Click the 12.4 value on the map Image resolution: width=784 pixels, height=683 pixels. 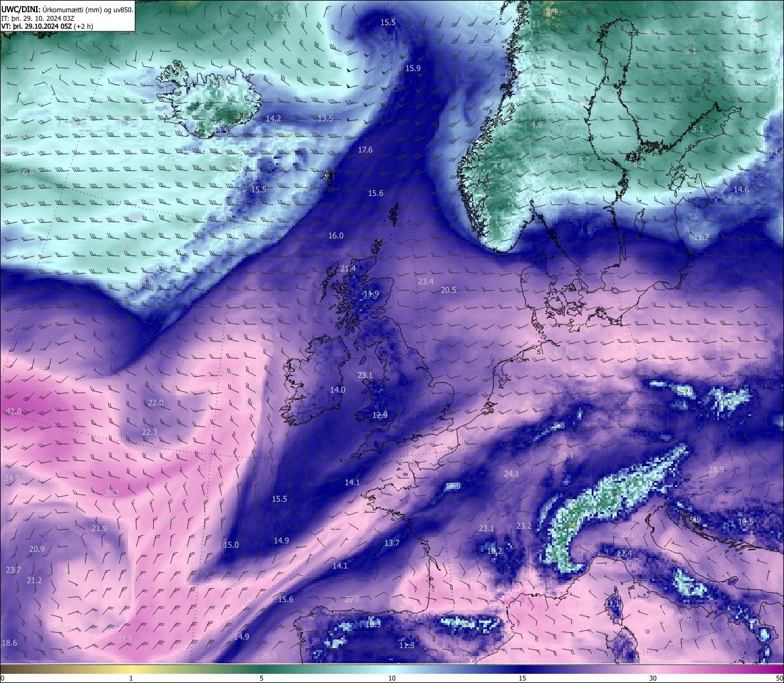click(x=624, y=553)
